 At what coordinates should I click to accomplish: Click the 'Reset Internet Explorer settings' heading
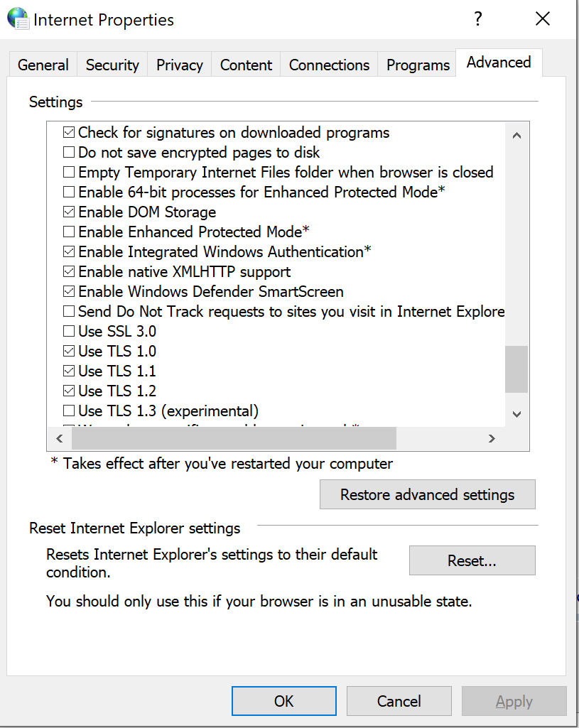[x=135, y=528]
